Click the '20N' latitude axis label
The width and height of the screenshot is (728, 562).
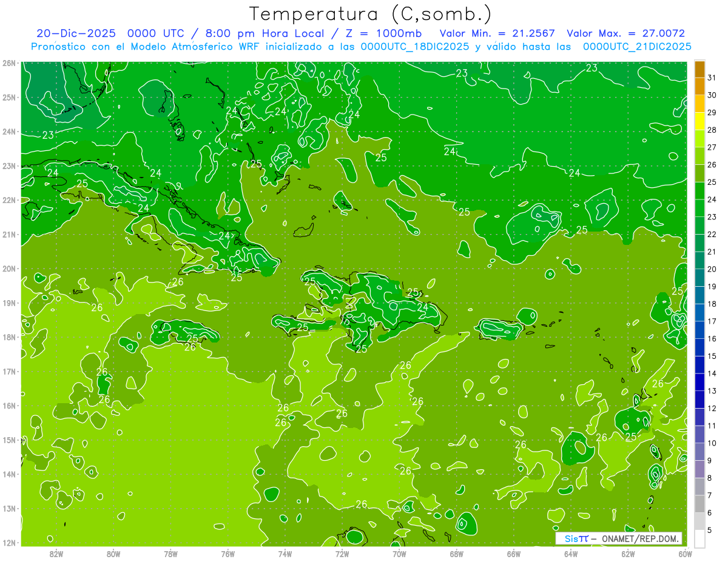(x=9, y=269)
